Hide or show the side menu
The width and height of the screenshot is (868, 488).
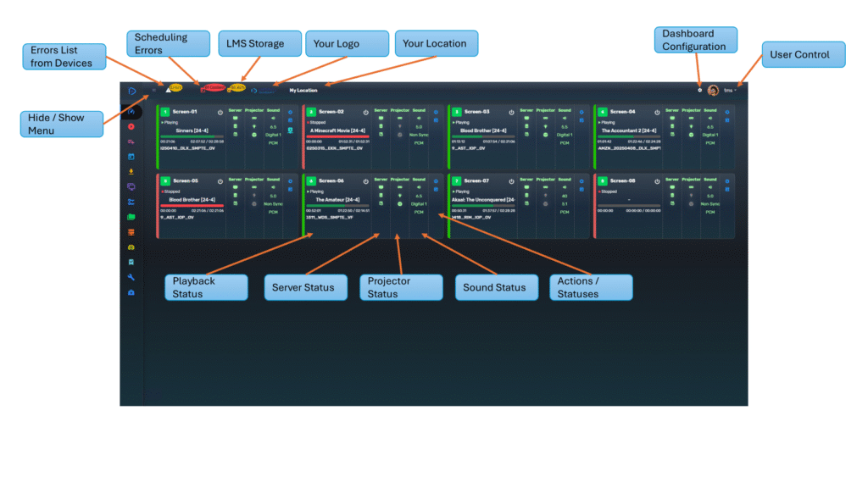[153, 90]
